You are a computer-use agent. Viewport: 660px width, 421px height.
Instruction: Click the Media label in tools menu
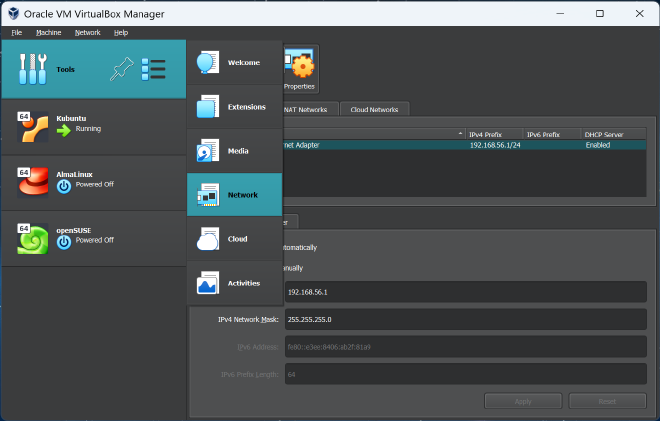pos(238,151)
